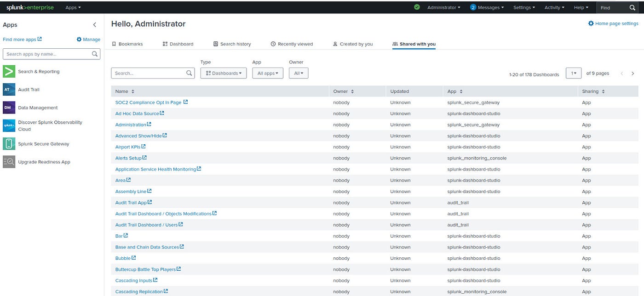Open Audit Trail Dashboard / Users link
644x296 pixels.
click(146, 225)
